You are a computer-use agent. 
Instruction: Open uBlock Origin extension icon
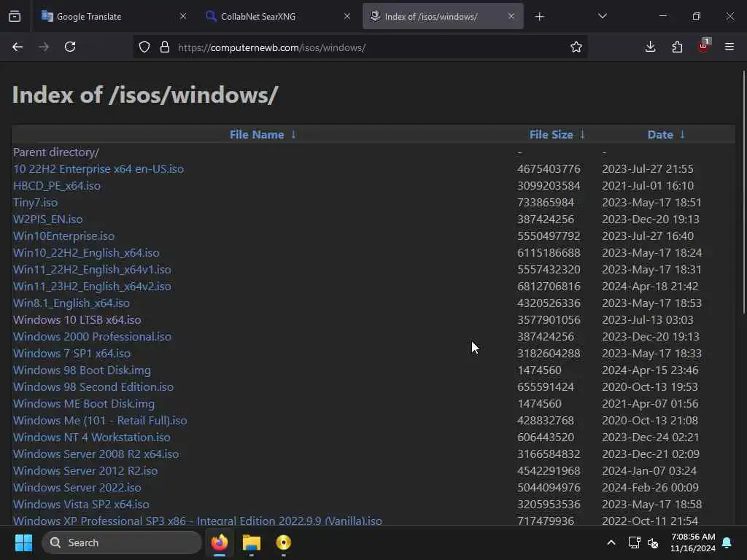point(704,46)
